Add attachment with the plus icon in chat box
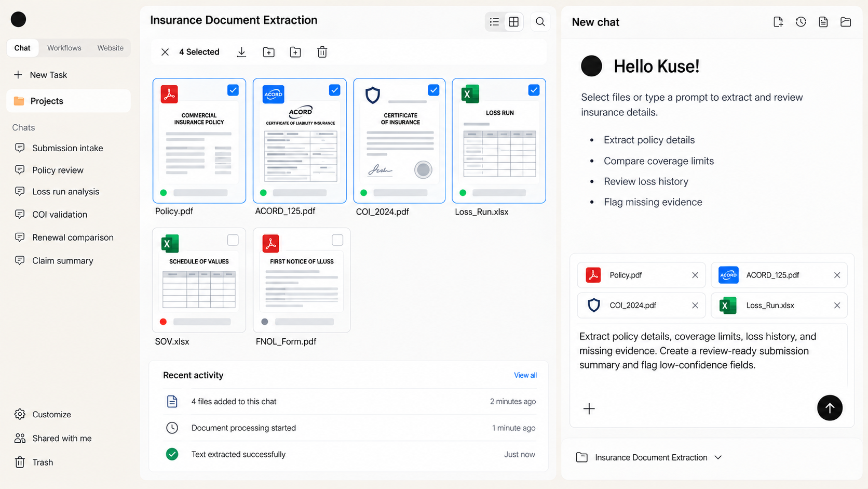The image size is (868, 489). pyautogui.click(x=589, y=409)
